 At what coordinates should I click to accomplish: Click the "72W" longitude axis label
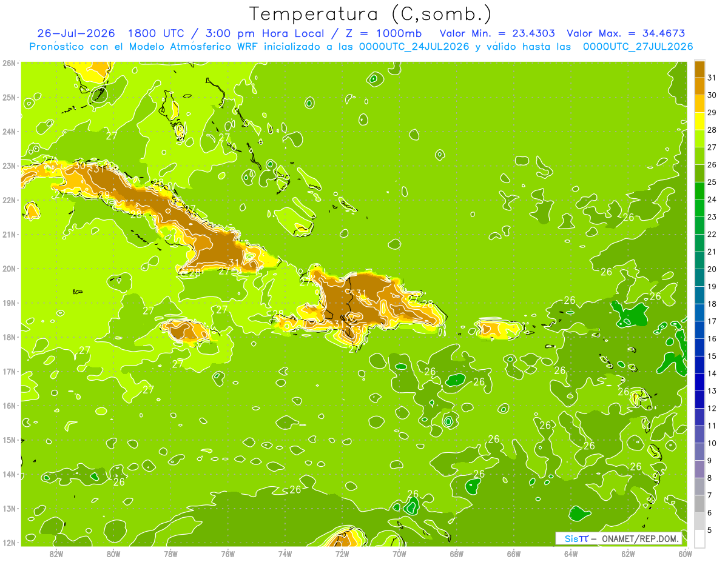point(342,553)
